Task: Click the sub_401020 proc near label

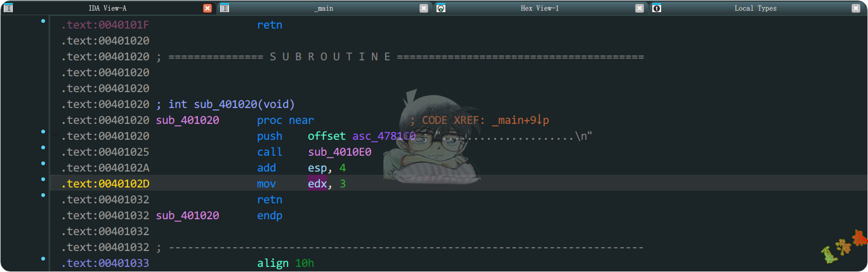Action: point(188,120)
